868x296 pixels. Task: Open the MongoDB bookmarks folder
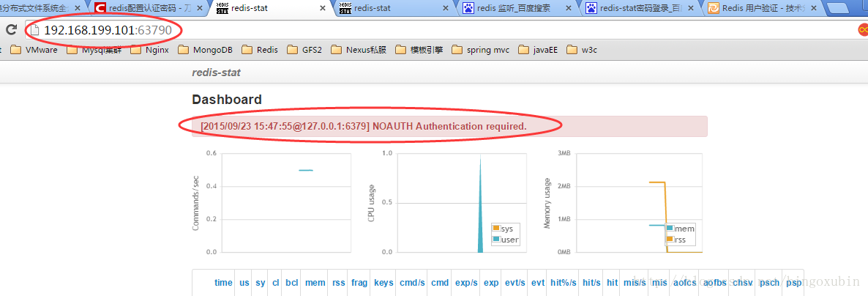point(206,50)
